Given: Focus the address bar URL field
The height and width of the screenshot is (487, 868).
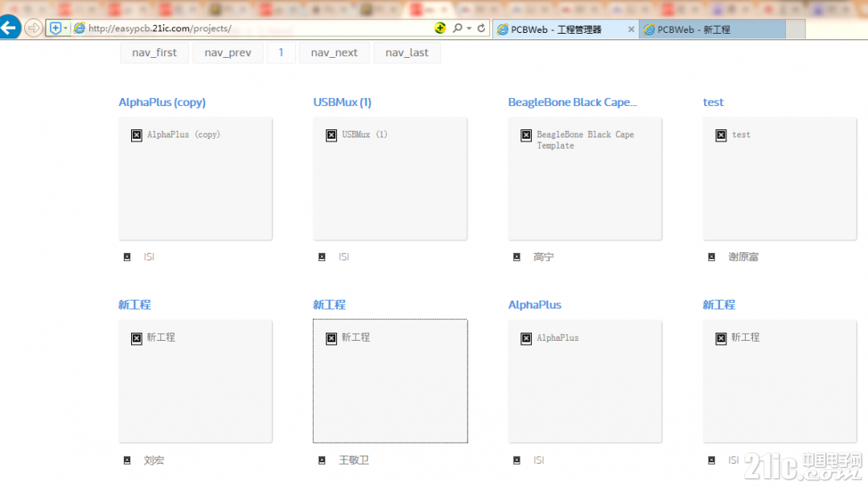Looking at the screenshot, I should [x=259, y=28].
